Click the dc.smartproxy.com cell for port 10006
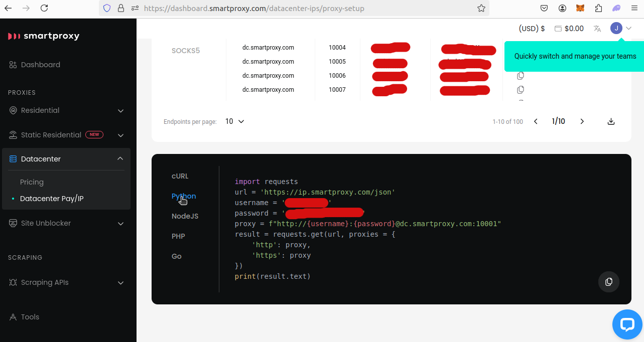Screen dimensions: 644x342 [268, 76]
